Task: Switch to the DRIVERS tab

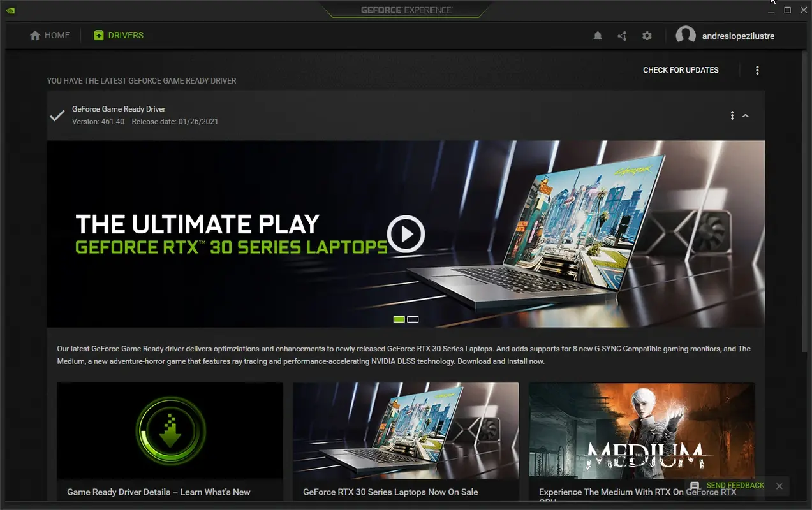Action: coord(119,35)
